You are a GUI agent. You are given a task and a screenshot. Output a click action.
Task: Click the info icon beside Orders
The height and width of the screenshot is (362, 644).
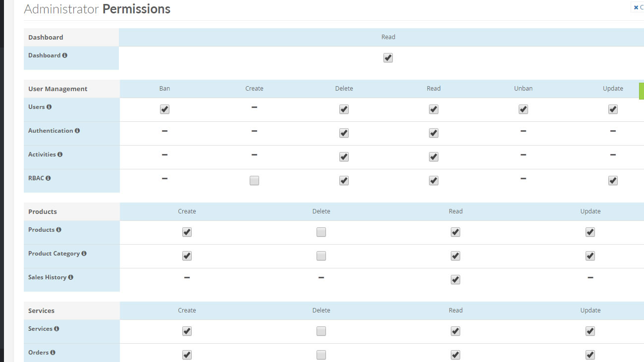pyautogui.click(x=53, y=353)
